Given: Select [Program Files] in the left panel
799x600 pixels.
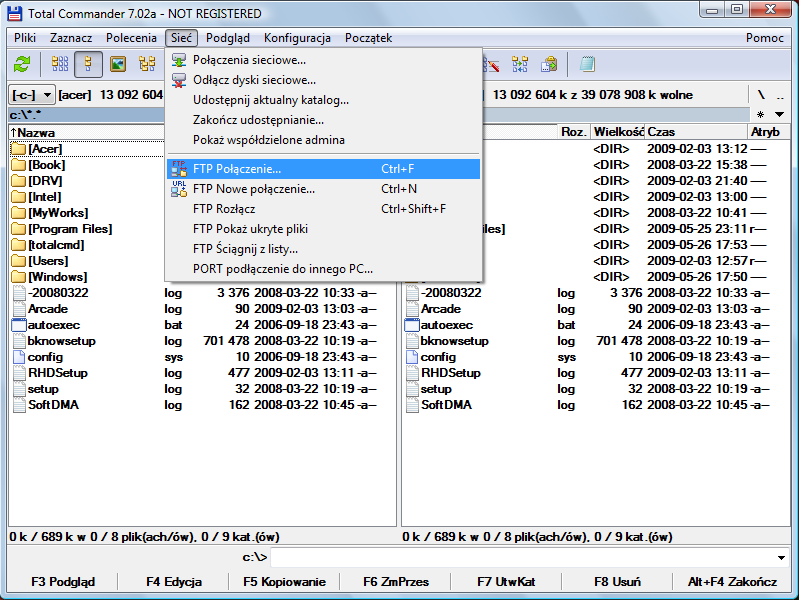Looking at the screenshot, I should (70, 229).
